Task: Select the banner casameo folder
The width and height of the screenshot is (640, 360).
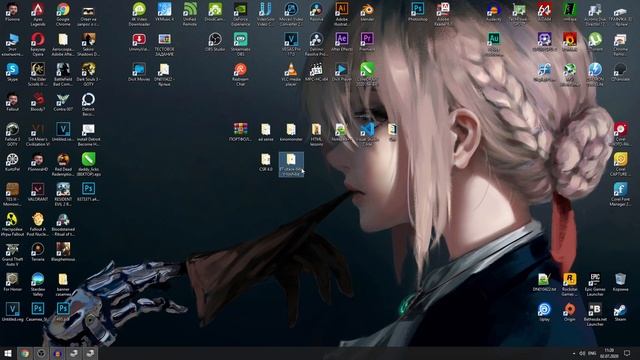Action: coord(63,284)
